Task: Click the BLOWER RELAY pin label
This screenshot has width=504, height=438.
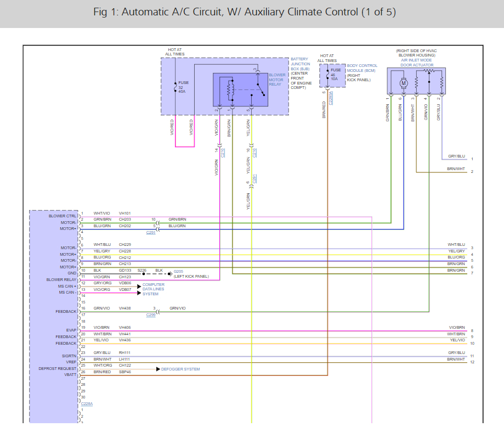Action: click(x=61, y=280)
